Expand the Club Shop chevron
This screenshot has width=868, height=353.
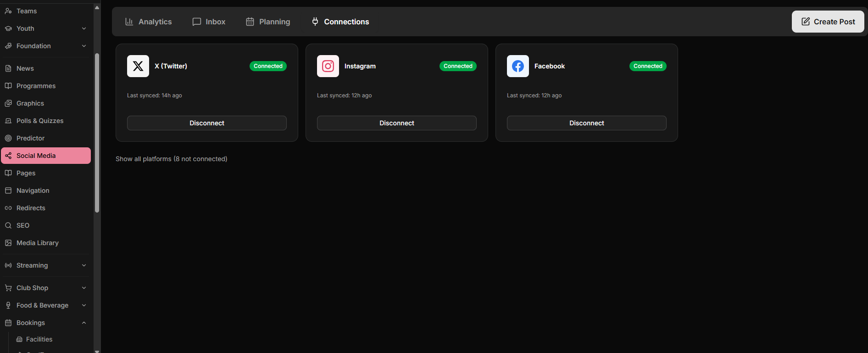click(84, 288)
